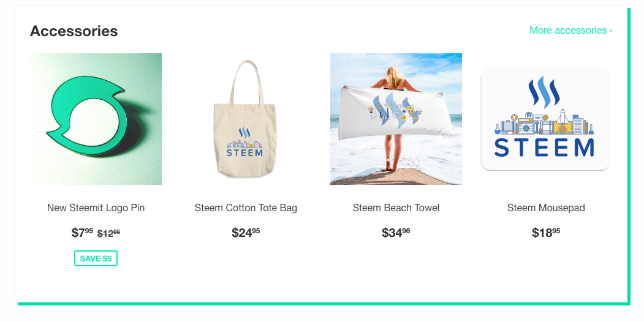
Task: Click the SAVE $5 badge
Action: point(96,258)
